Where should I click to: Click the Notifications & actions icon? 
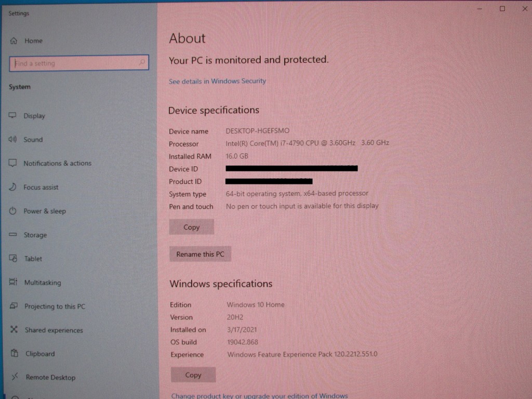12,163
